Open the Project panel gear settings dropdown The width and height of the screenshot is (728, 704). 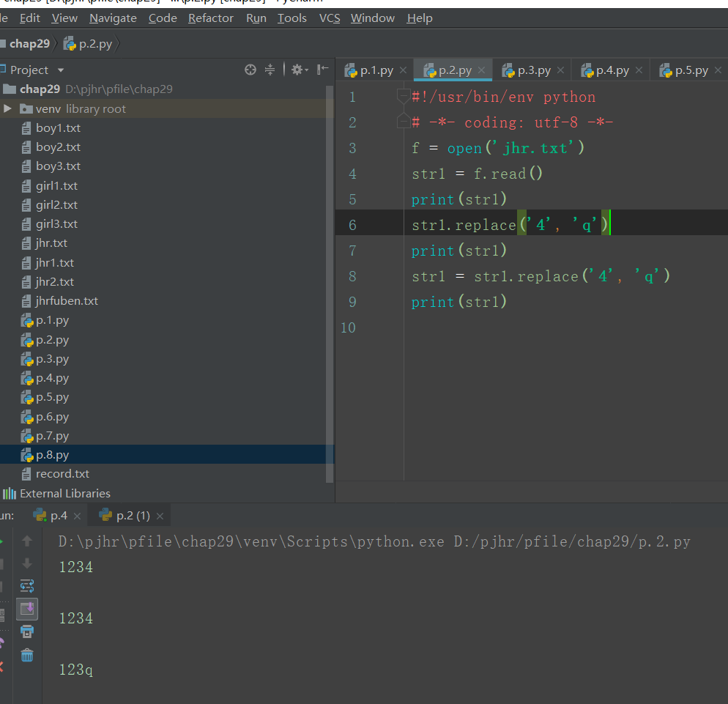[300, 70]
